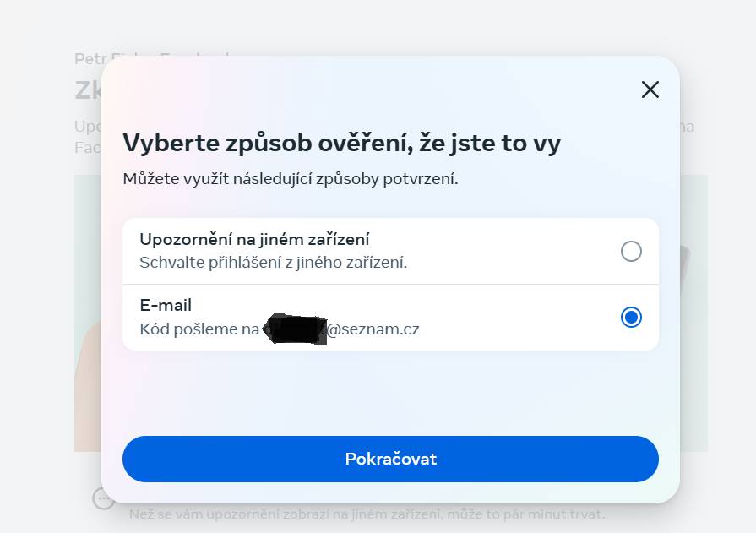Click the 'Schvalte přihlášení z jiného zařízení' description
Screen dimensions: 756x533
pos(274,263)
